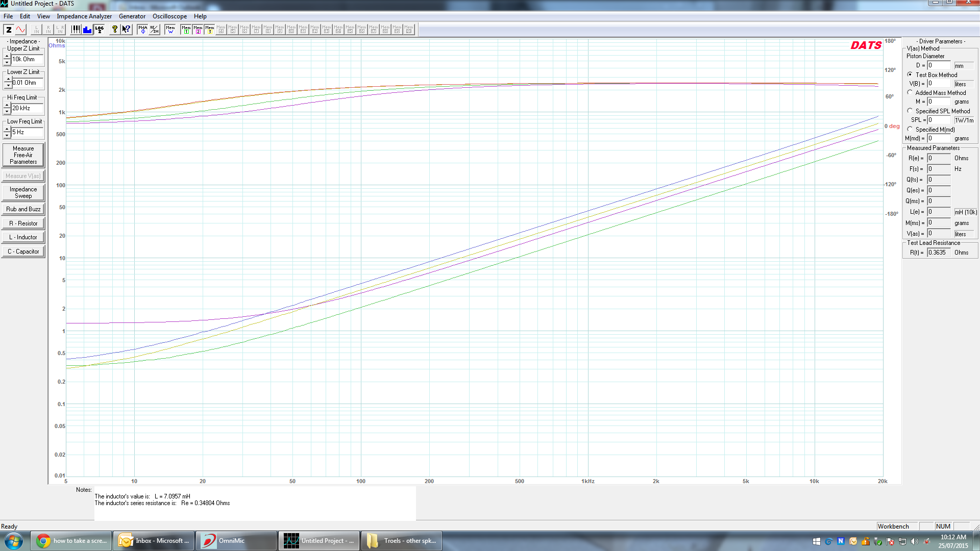Decrease the Low Freq Limit with down arrow
This screenshot has height=551, width=980.
pos(7,135)
